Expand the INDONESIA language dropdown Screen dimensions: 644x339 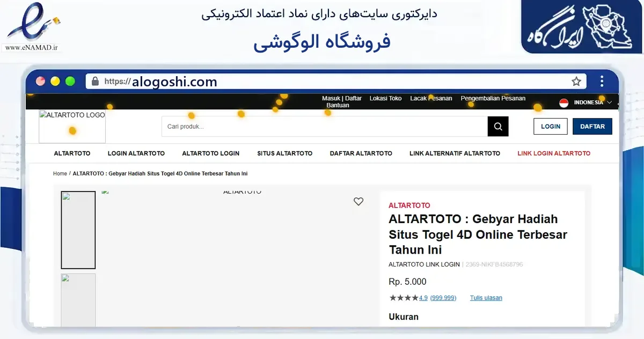pos(592,102)
